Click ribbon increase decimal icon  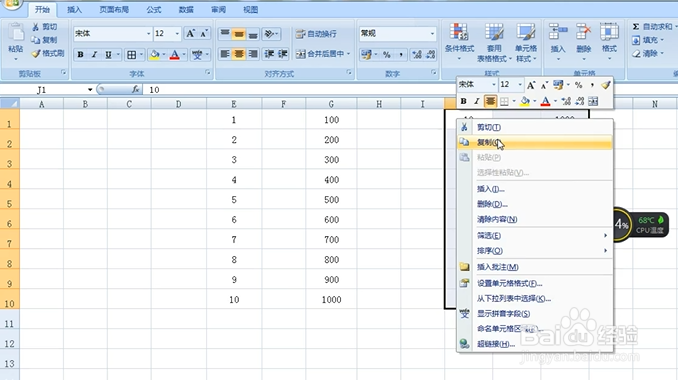[417, 54]
